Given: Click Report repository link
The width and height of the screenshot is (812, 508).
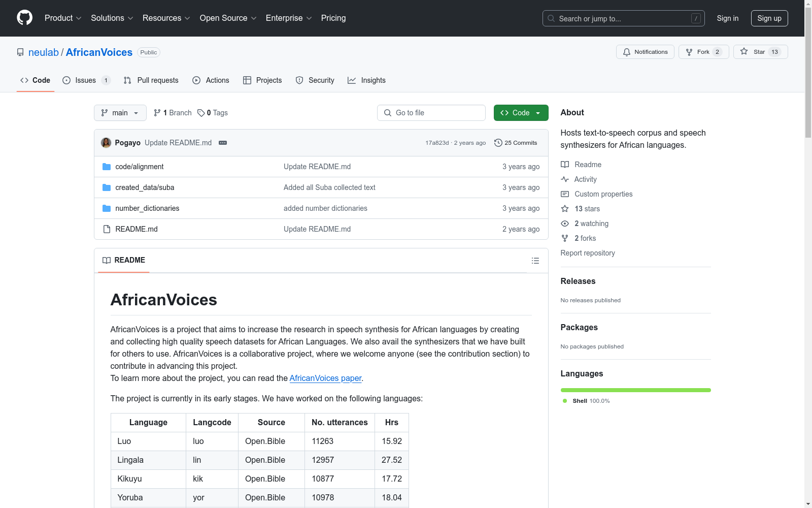Looking at the screenshot, I should point(588,253).
